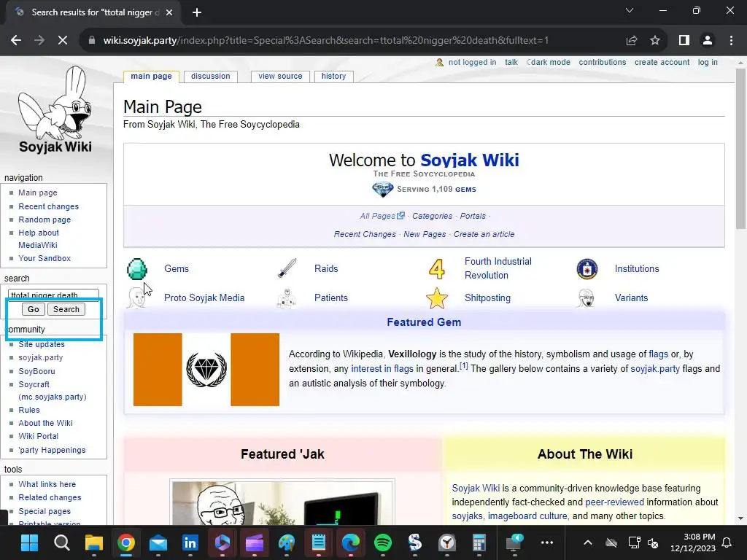Image resolution: width=747 pixels, height=560 pixels.
Task: Open the Institutions portal text link
Action: 637,268
